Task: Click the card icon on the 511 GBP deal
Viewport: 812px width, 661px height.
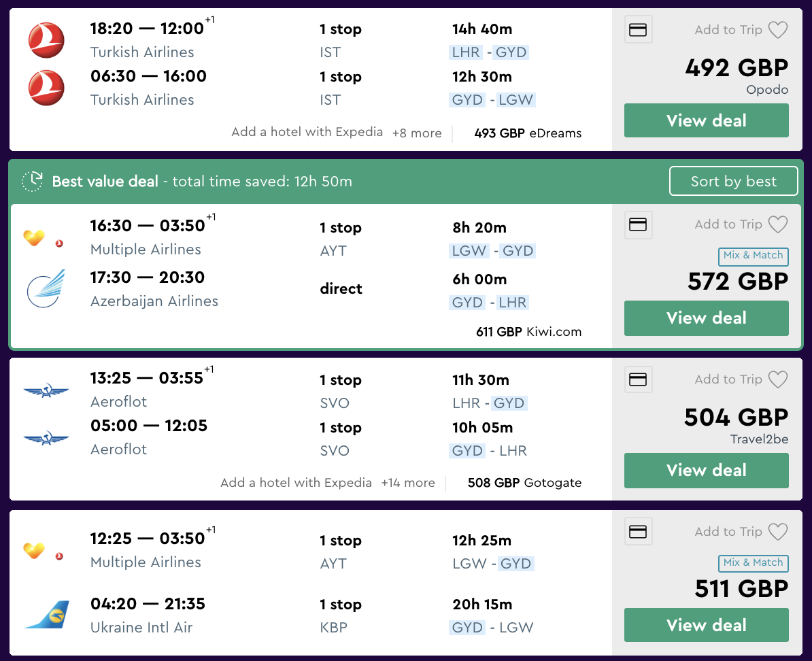Action: [x=638, y=532]
